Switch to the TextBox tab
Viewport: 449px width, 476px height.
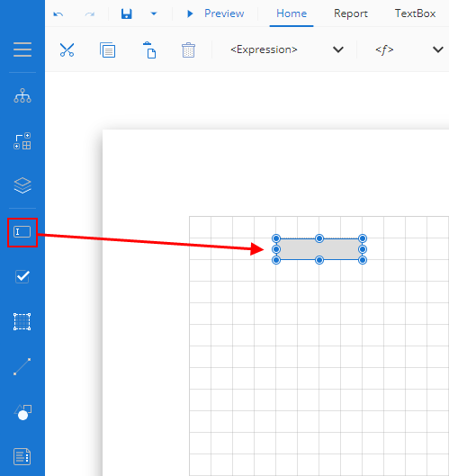click(415, 13)
